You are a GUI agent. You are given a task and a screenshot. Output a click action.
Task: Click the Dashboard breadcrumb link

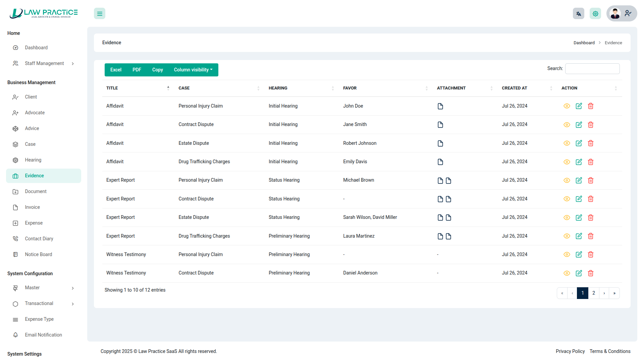pyautogui.click(x=584, y=43)
